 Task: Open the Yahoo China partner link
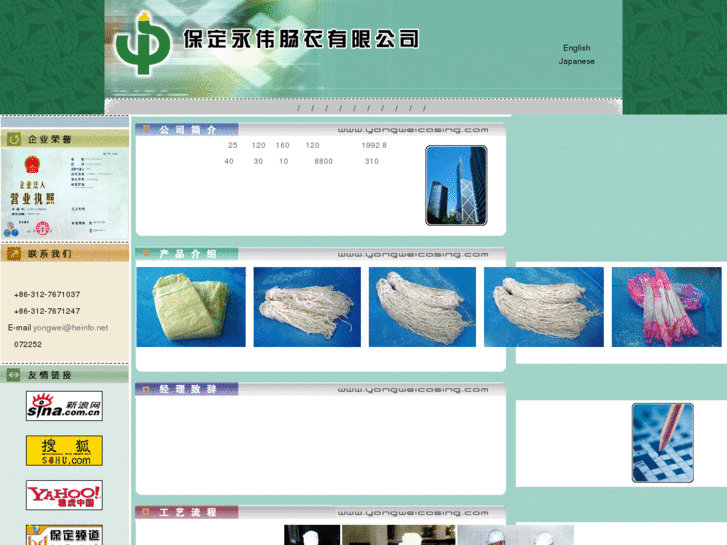pos(64,495)
